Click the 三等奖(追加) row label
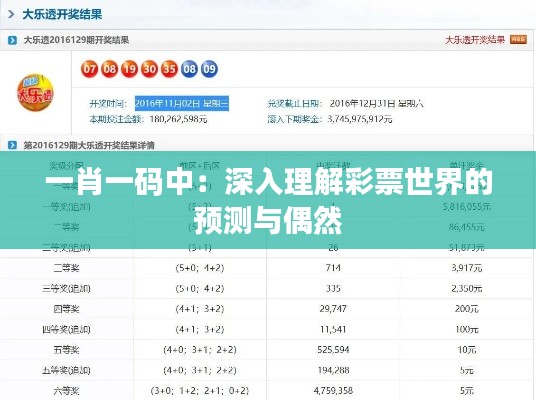 click(66, 289)
